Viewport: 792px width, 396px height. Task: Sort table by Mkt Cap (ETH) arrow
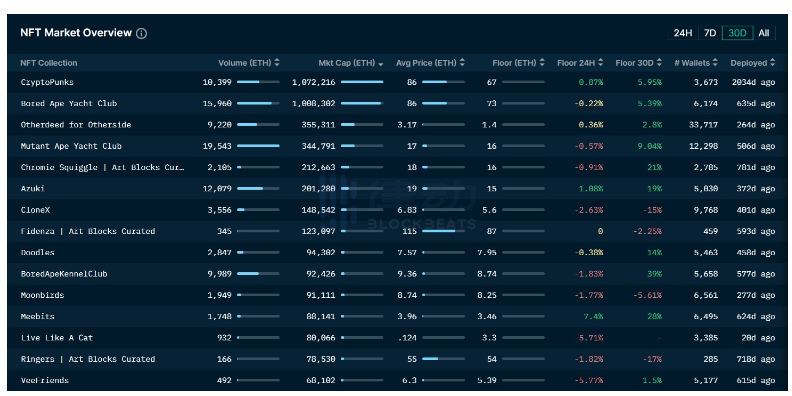coord(380,64)
